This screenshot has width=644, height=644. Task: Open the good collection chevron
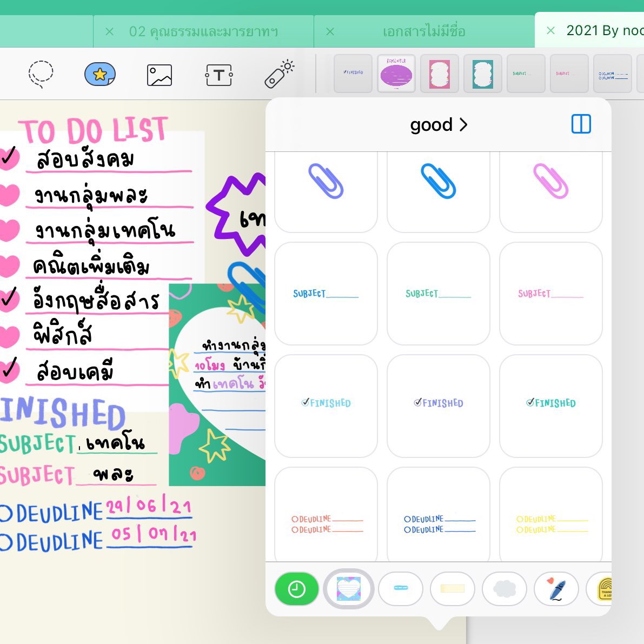point(464,124)
